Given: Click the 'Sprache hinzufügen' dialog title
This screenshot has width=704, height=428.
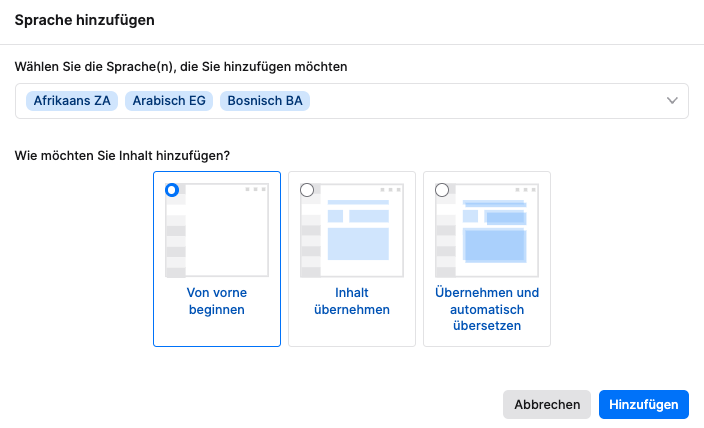Looking at the screenshot, I should coord(84,20).
